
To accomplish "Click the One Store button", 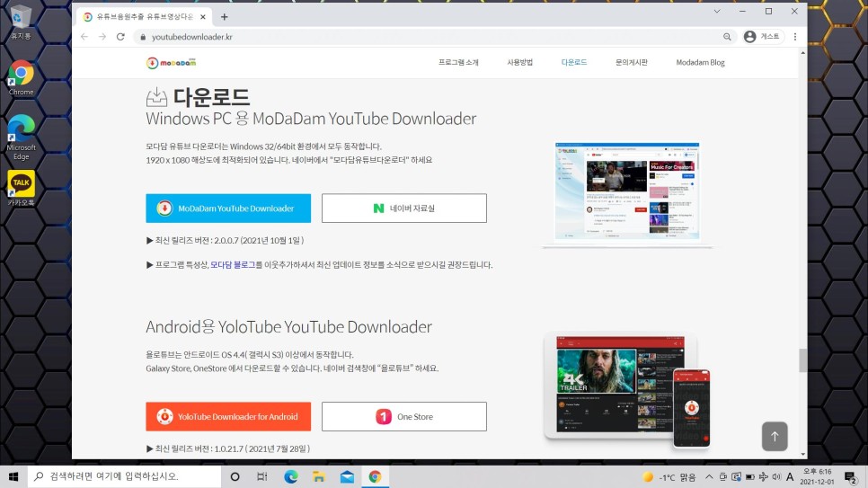I will [x=404, y=416].
